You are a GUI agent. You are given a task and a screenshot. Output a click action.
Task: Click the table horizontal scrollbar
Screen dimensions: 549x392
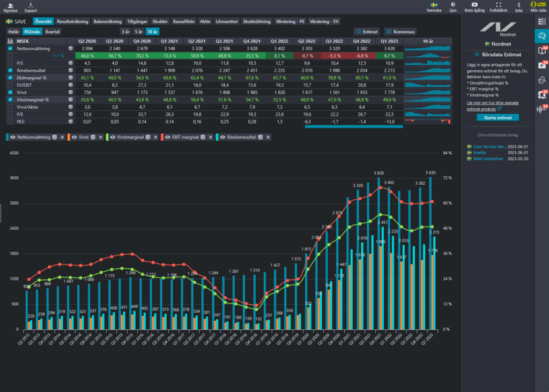pyautogui.click(x=354, y=126)
